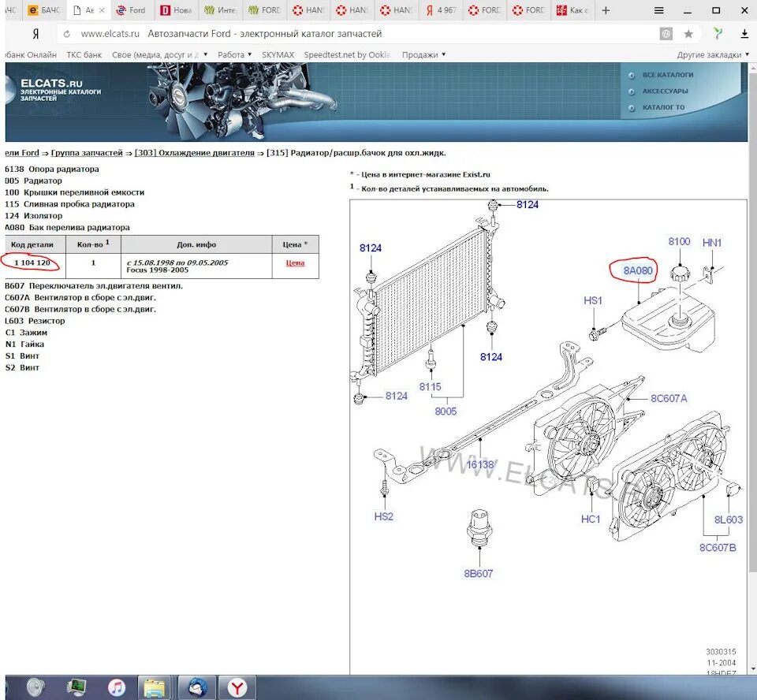Open 'Speedtest.net by Ookla' bookmark
The height and width of the screenshot is (700, 757).
click(x=347, y=54)
